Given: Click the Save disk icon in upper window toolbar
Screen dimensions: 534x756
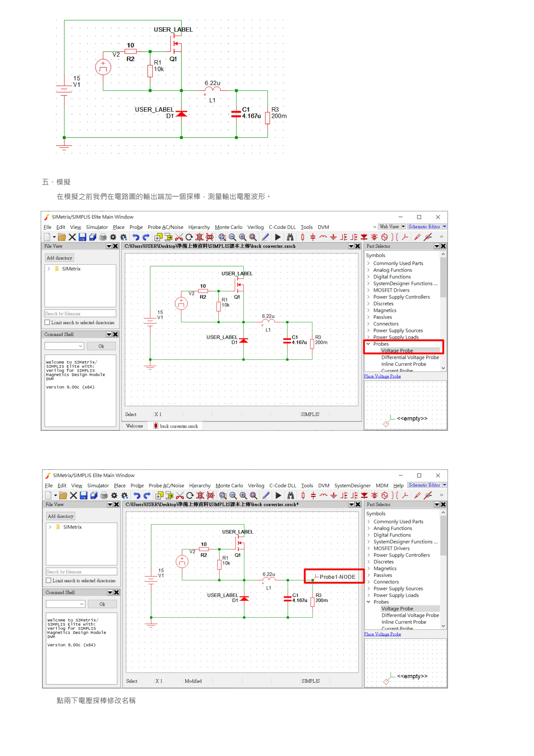Looking at the screenshot, I should (x=82, y=237).
